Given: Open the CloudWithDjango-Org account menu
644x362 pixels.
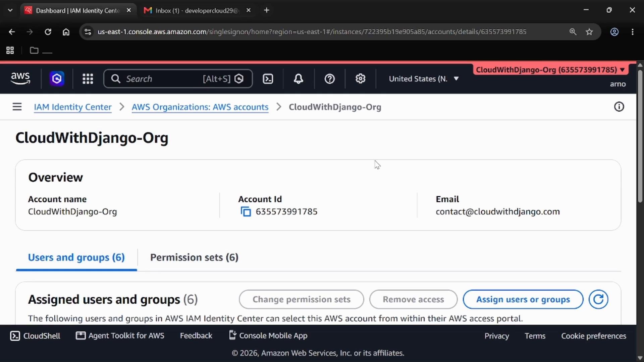Looking at the screenshot, I should pos(550,70).
